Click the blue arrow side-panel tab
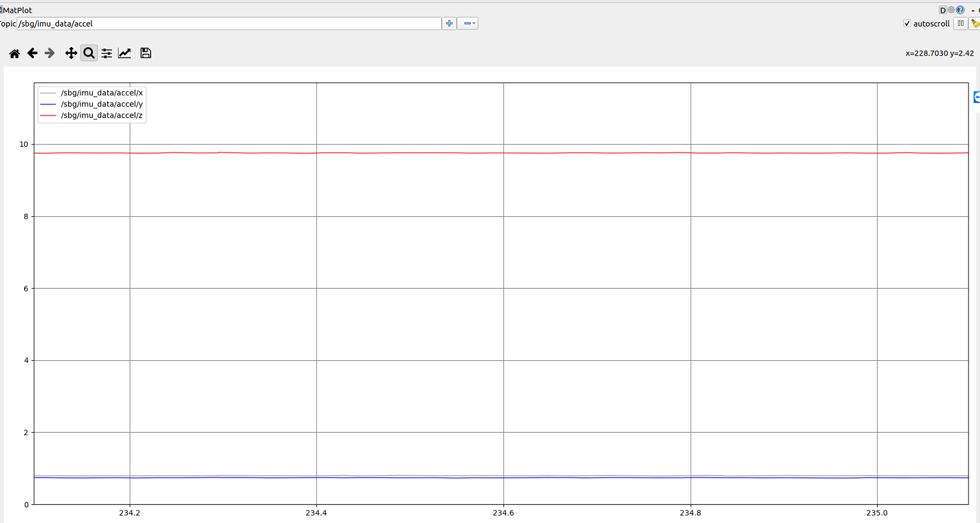The image size is (980, 523). [x=976, y=97]
